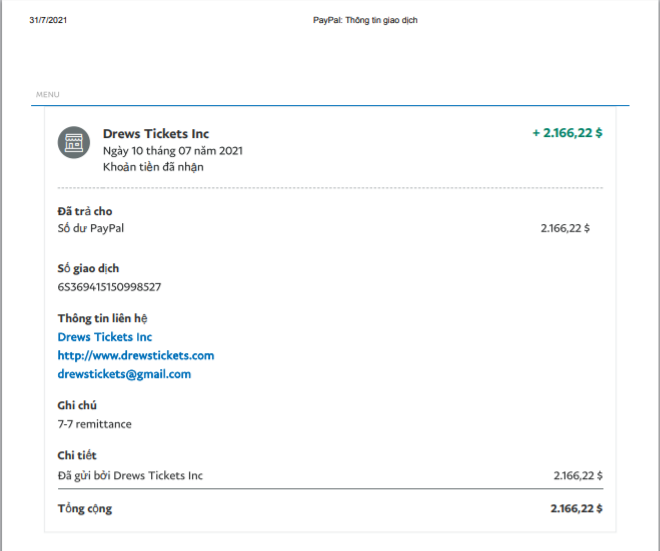Open the MENU label

click(48, 95)
